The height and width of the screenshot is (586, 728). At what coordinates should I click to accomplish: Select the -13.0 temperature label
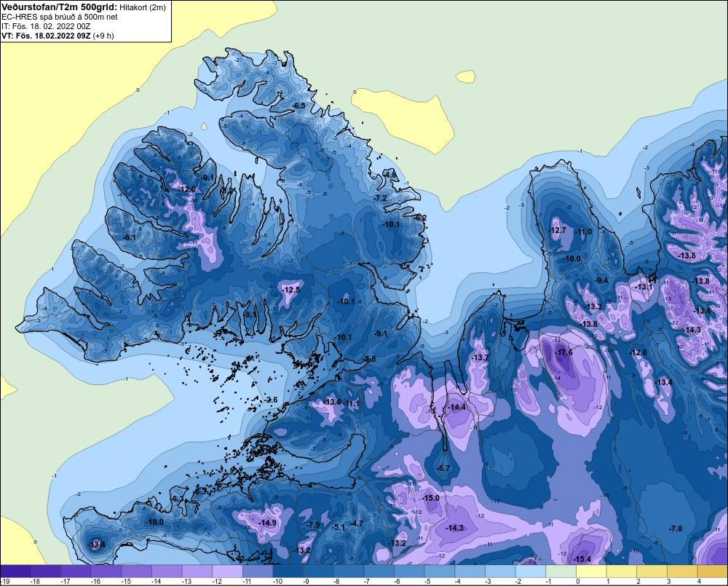[333, 402]
